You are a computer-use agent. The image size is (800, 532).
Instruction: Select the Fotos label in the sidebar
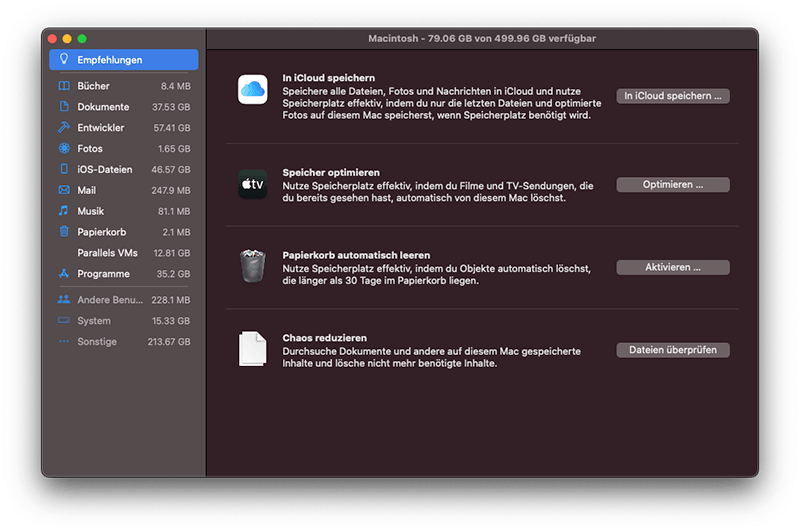[x=90, y=148]
